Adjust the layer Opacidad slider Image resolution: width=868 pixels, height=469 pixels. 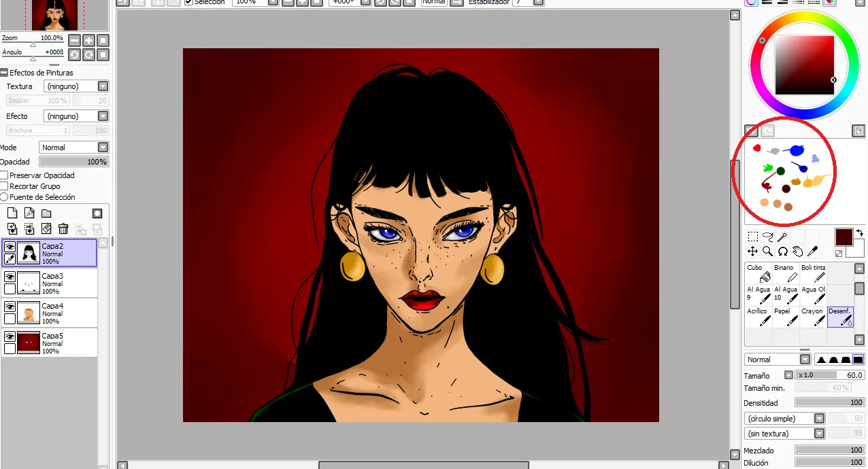coord(74,162)
